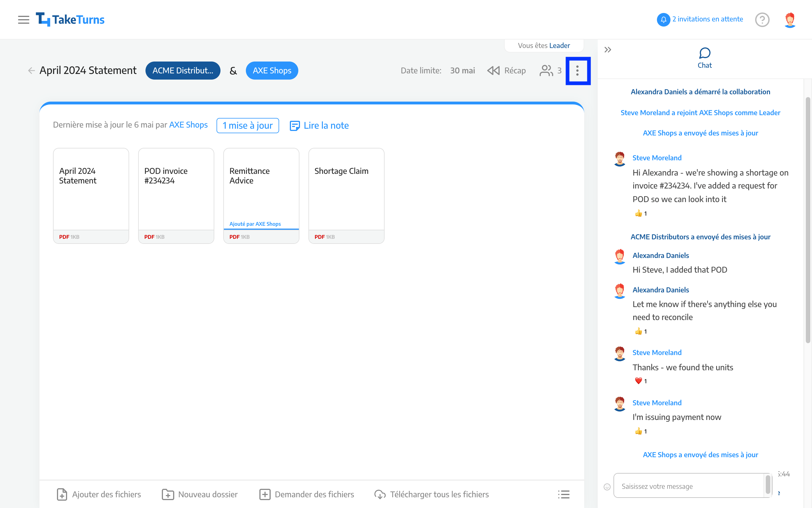Open the 2 invitations en attente link
Screen dimensions: 812x508
tap(707, 19)
